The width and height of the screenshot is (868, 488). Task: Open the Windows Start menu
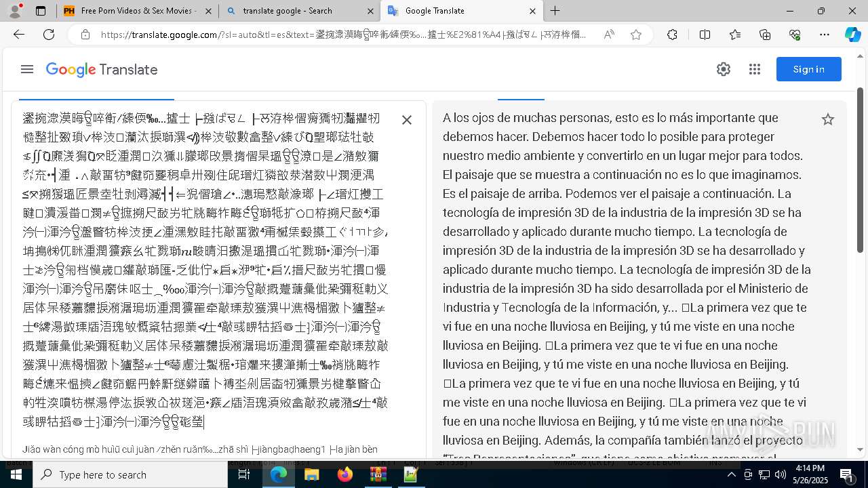coord(16,474)
